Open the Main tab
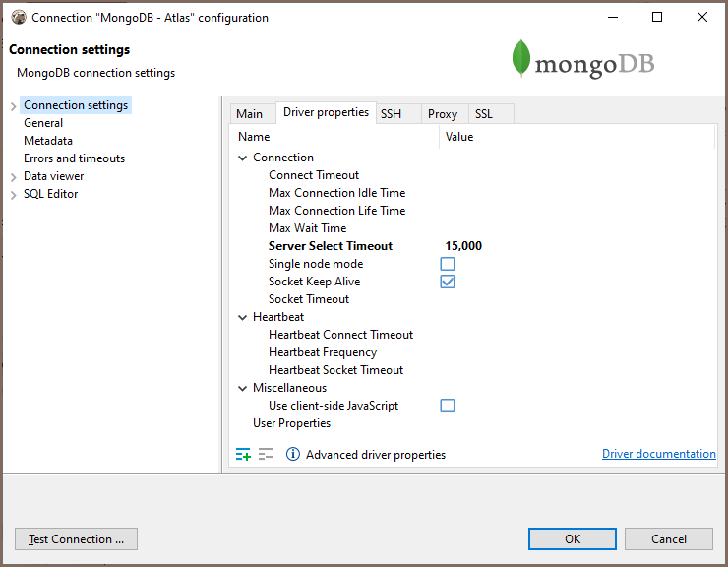Viewport: 728px width, 567px height. pos(250,114)
